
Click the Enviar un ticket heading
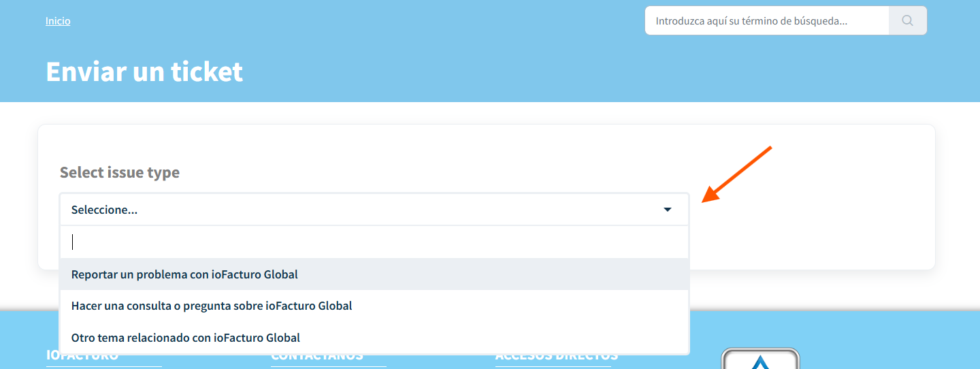[x=144, y=71]
